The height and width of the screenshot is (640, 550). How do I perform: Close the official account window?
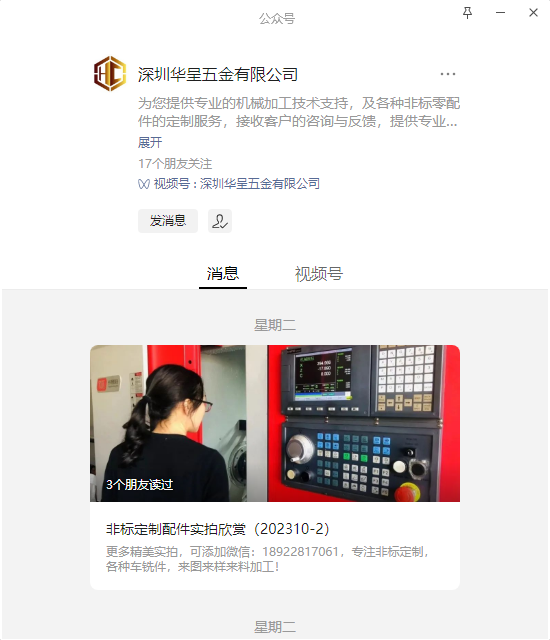[533, 13]
